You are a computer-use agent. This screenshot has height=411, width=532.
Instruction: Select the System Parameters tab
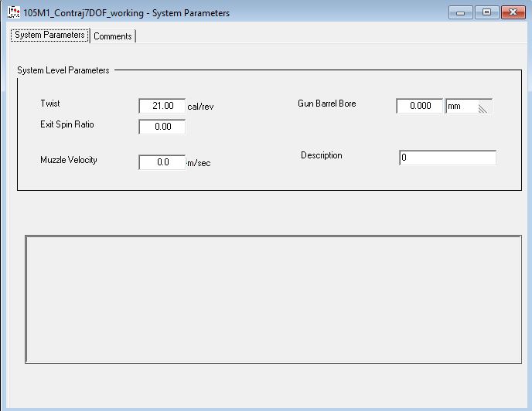tap(49, 36)
